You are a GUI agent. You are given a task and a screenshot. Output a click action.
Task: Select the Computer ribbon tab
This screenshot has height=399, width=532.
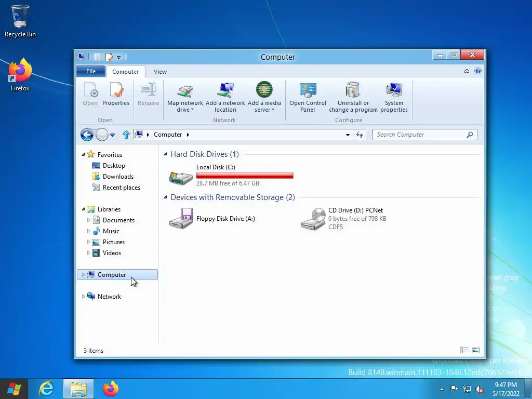(126, 72)
